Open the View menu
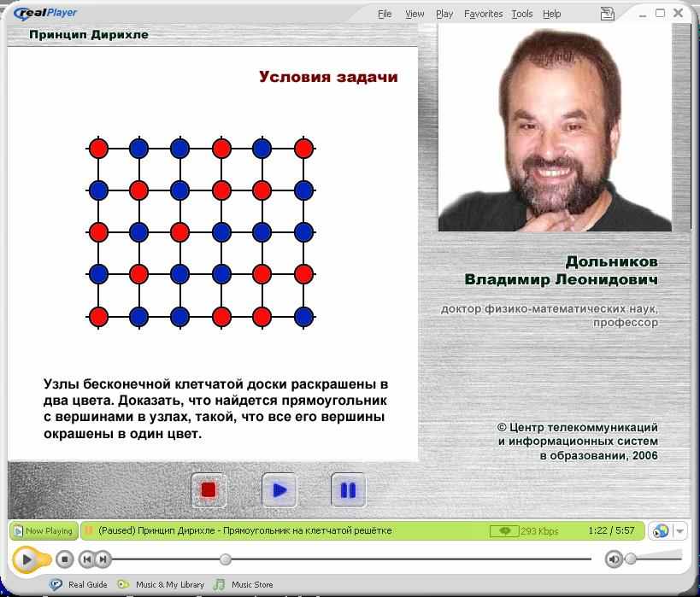 (x=415, y=14)
